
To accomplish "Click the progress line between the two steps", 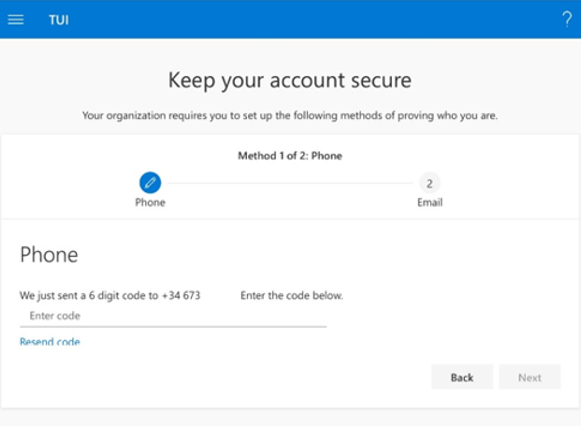I will pos(290,183).
